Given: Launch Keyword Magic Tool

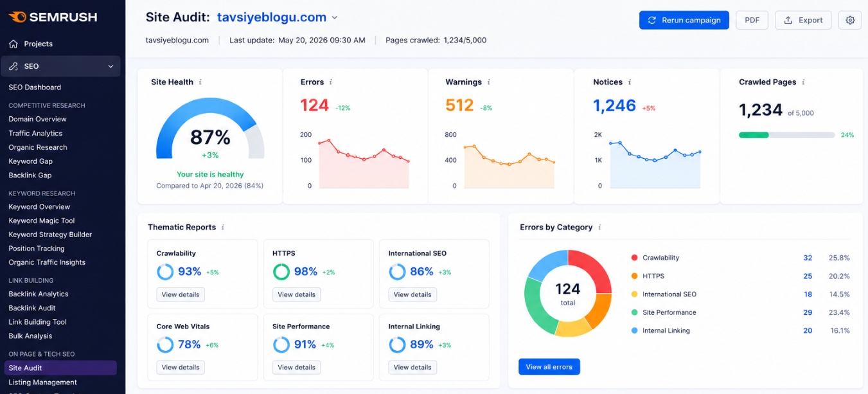Looking at the screenshot, I should [x=42, y=220].
